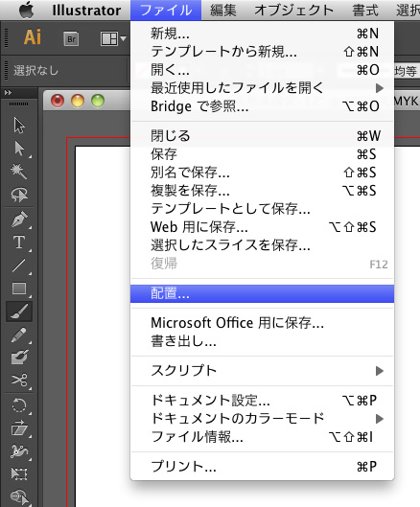The width and height of the screenshot is (420, 507).
Task: Select the Eraser tool
Action: coord(19,357)
